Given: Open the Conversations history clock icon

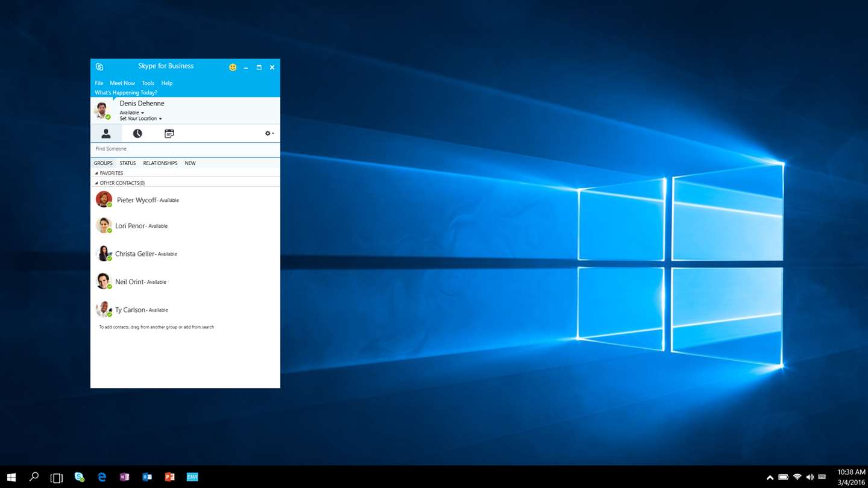Looking at the screenshot, I should (x=137, y=134).
